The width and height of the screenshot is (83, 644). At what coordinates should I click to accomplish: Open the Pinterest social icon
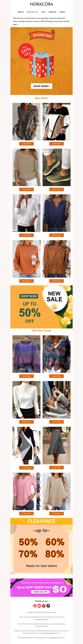point(44,606)
